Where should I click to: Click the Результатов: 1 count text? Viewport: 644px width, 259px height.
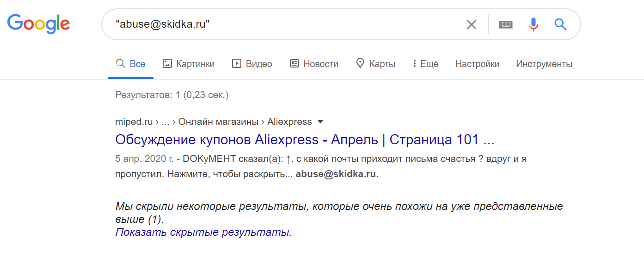point(172,95)
